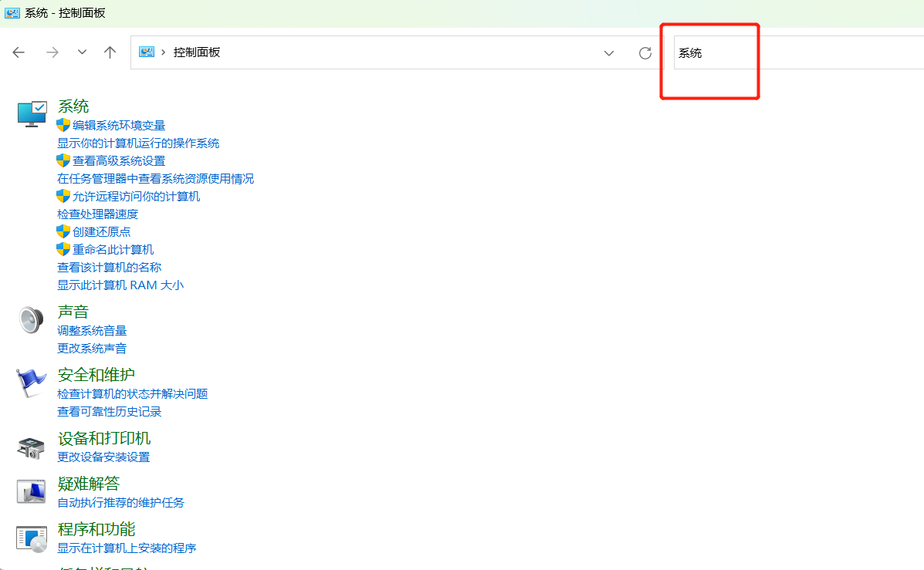The height and width of the screenshot is (570, 924).
Task: Select 控制面板 in the address breadcrumb
Action: 197,52
